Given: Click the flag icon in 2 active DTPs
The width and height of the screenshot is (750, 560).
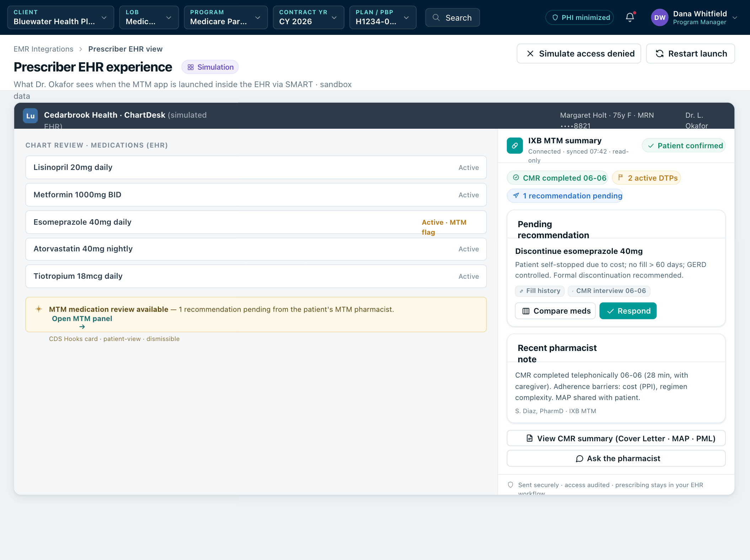Looking at the screenshot, I should (x=621, y=177).
